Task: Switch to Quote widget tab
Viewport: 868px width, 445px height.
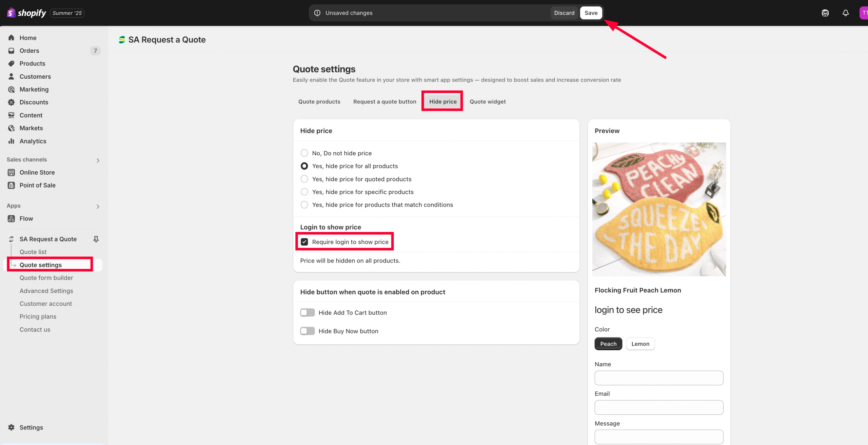Action: 488,101
